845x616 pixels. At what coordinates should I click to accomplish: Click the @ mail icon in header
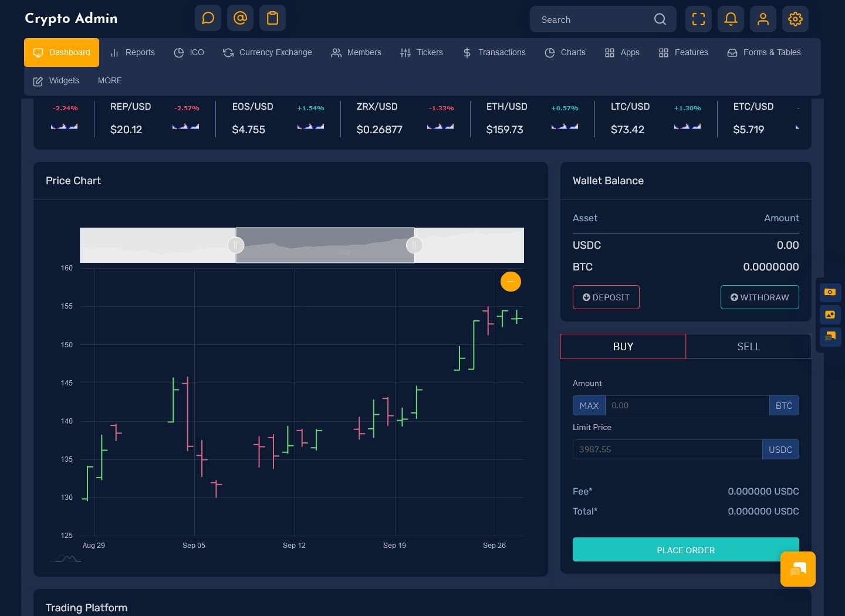click(x=240, y=18)
